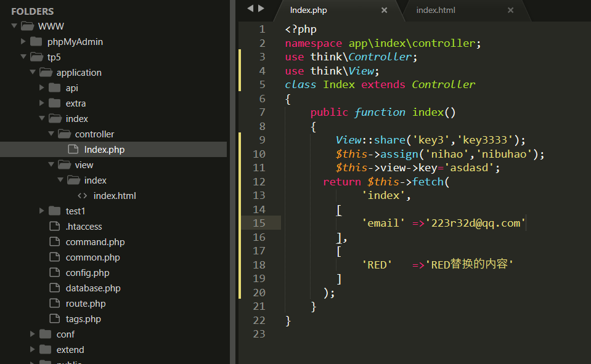Click line number 23 in the gutter
The image size is (591, 364).
point(259,334)
